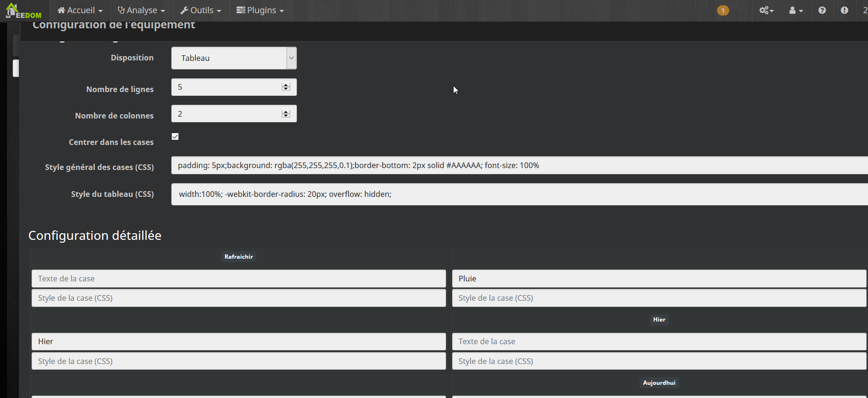Click the Style de la case below Hier text field
The height and width of the screenshot is (398, 868).
pyautogui.click(x=239, y=361)
